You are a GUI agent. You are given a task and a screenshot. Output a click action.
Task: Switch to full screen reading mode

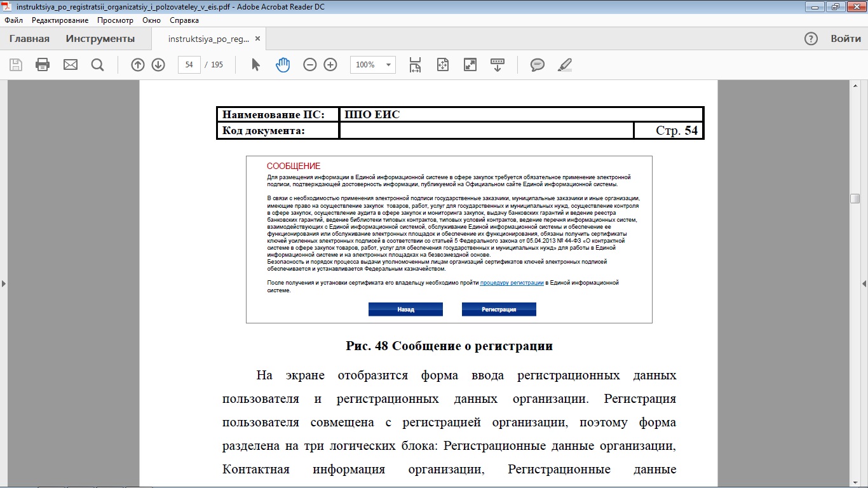470,65
